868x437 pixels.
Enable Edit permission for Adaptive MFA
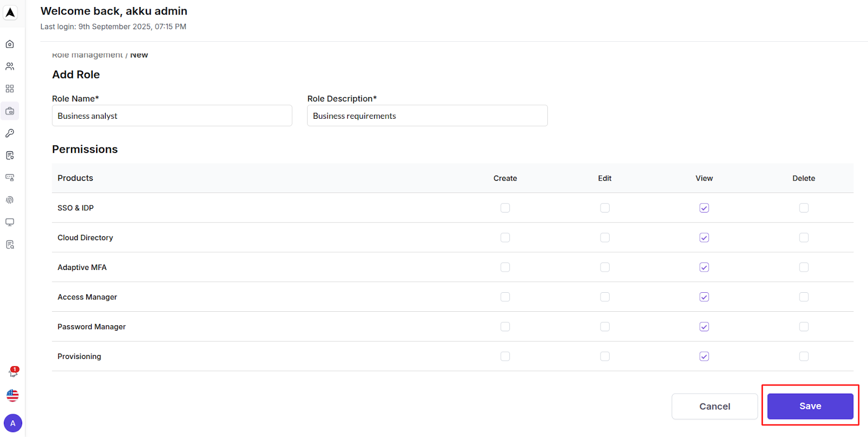604,267
